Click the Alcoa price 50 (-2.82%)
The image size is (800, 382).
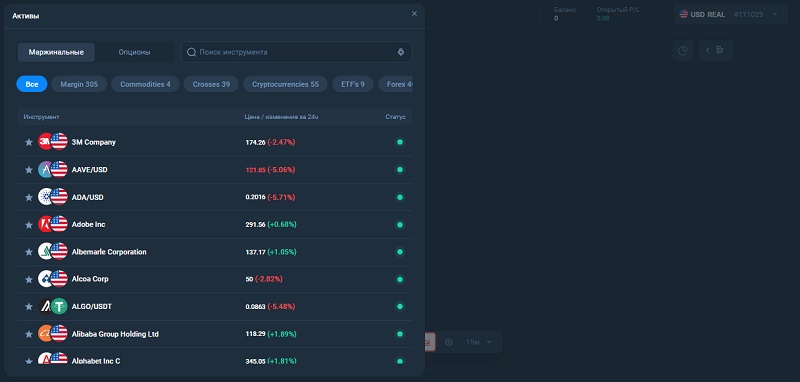click(264, 279)
